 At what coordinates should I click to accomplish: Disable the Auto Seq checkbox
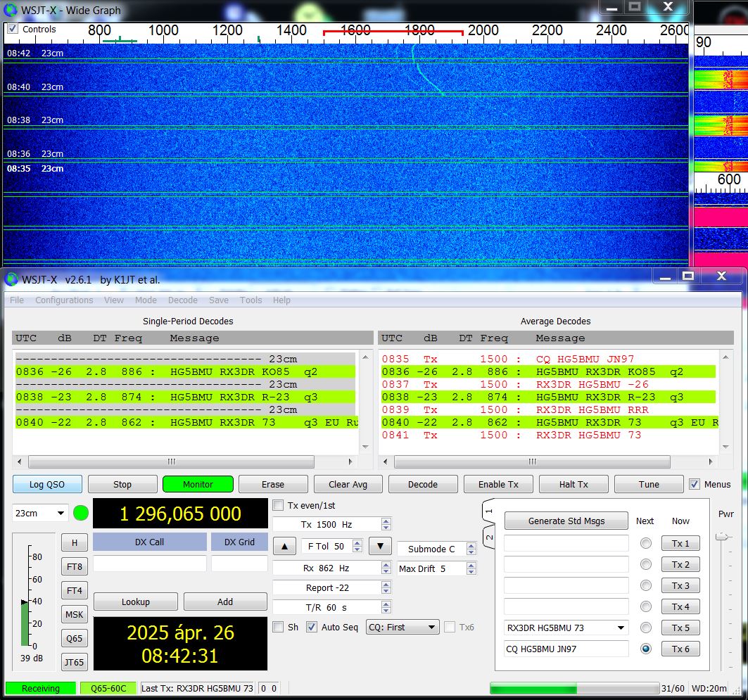point(312,627)
